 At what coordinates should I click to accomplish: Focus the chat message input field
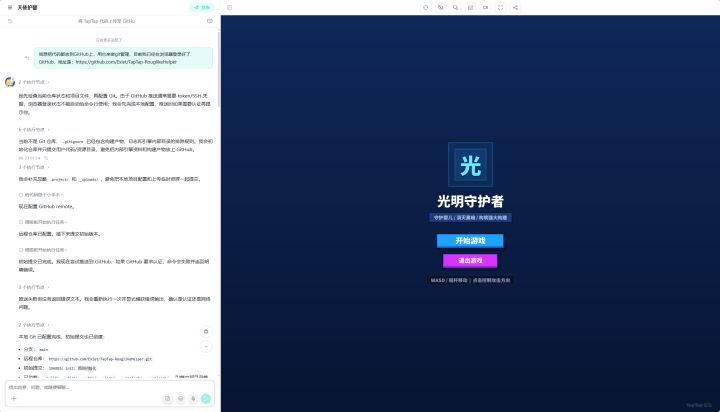pyautogui.click(x=109, y=387)
